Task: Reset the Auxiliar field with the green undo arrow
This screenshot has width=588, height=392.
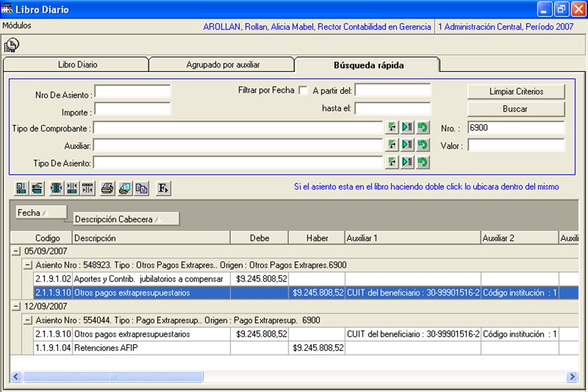Action: [423, 145]
